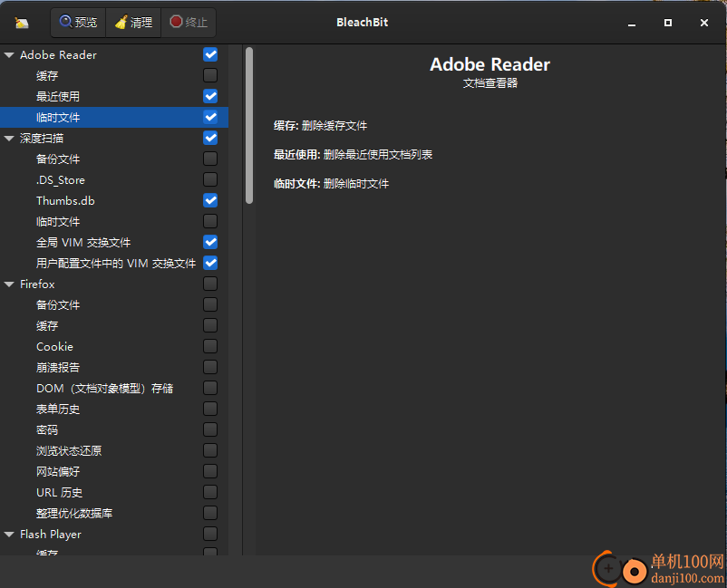Screen dimensions: 727x588
Task: Select the Adobe Reader tree label
Action: tap(58, 54)
